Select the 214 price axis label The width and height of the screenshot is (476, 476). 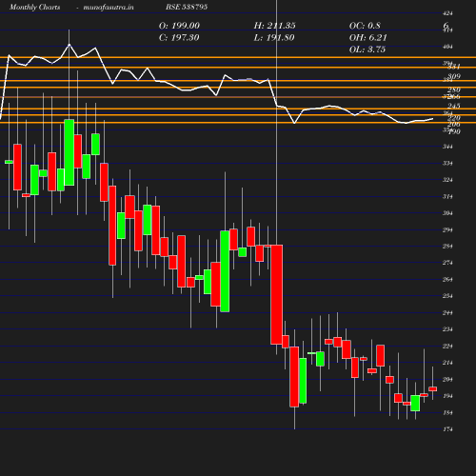pos(447,363)
